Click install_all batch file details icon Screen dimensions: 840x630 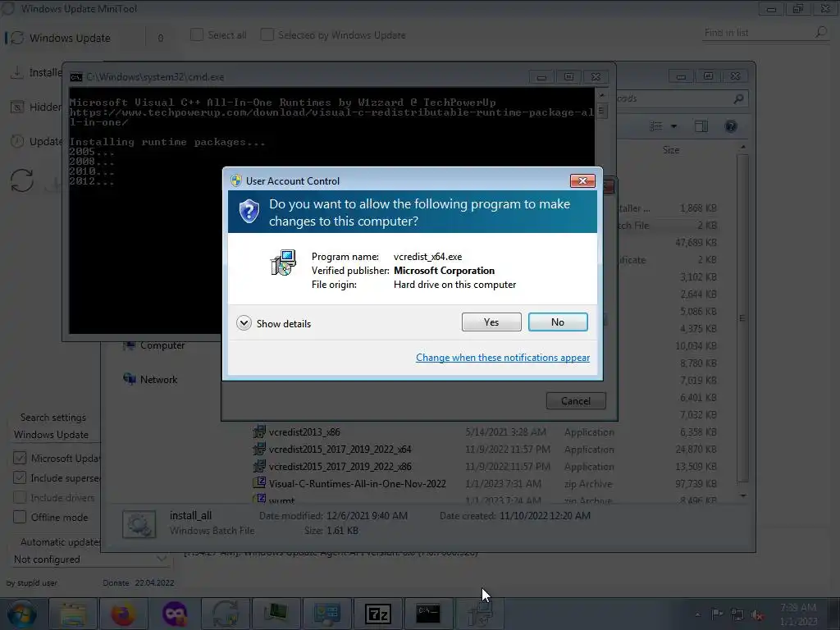tap(139, 524)
